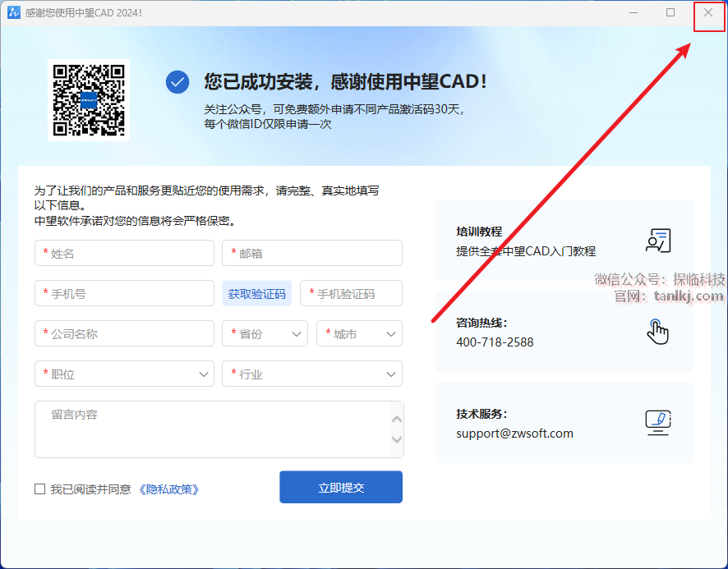The image size is (728, 569).
Task: Click the blue checkmark success icon
Action: (x=177, y=82)
